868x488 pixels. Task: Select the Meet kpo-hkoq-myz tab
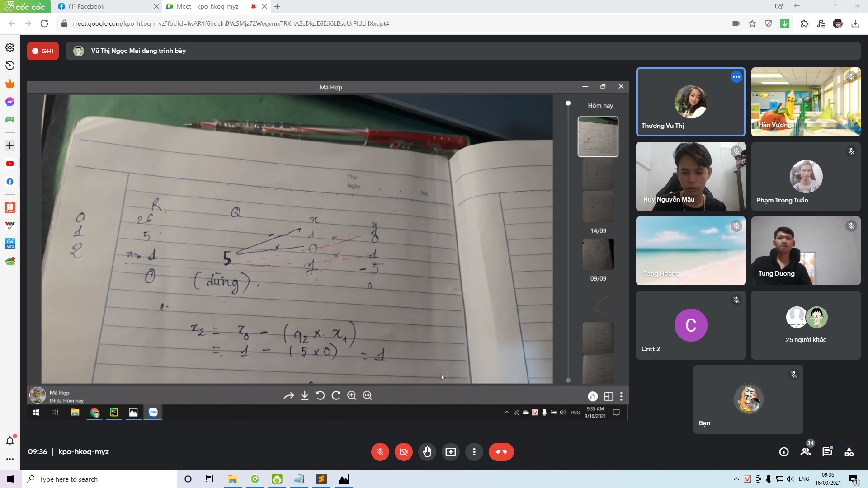tap(208, 6)
